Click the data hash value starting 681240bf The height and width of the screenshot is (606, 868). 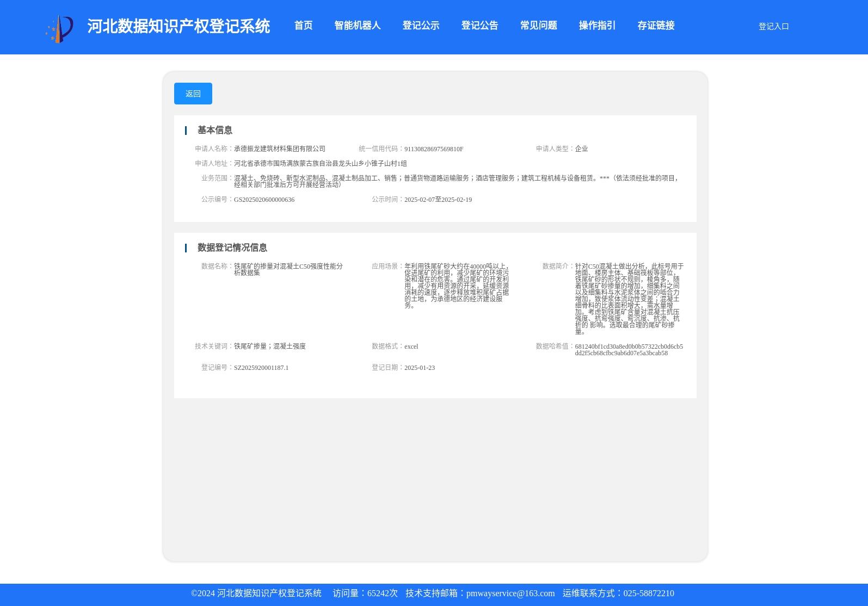(x=629, y=350)
